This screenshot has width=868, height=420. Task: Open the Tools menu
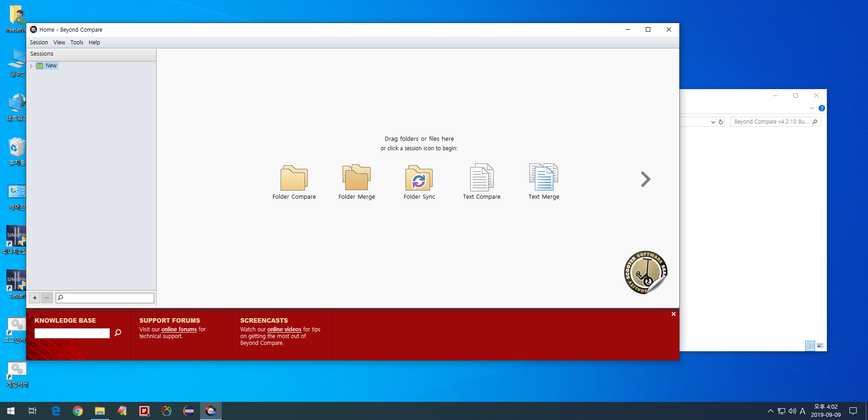point(76,43)
